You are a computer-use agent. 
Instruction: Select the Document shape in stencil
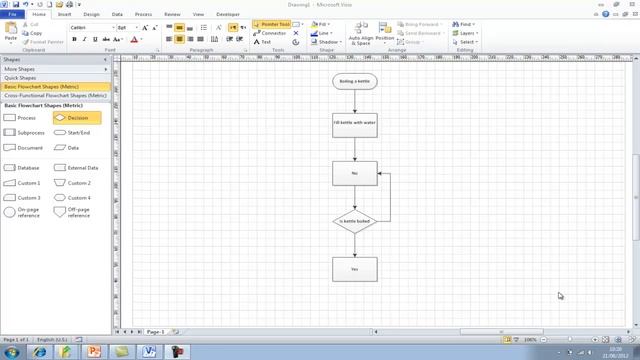pyautogui.click(x=23, y=148)
